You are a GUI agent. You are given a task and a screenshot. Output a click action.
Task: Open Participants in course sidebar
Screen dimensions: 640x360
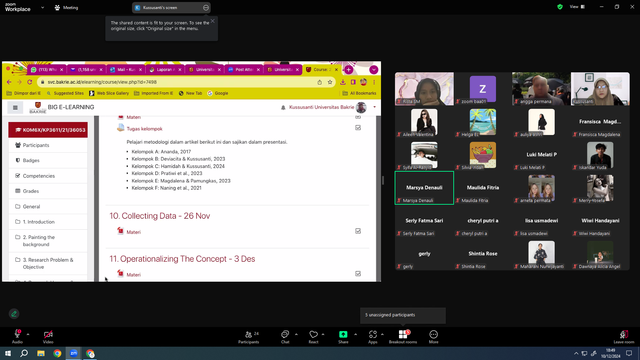click(48, 145)
